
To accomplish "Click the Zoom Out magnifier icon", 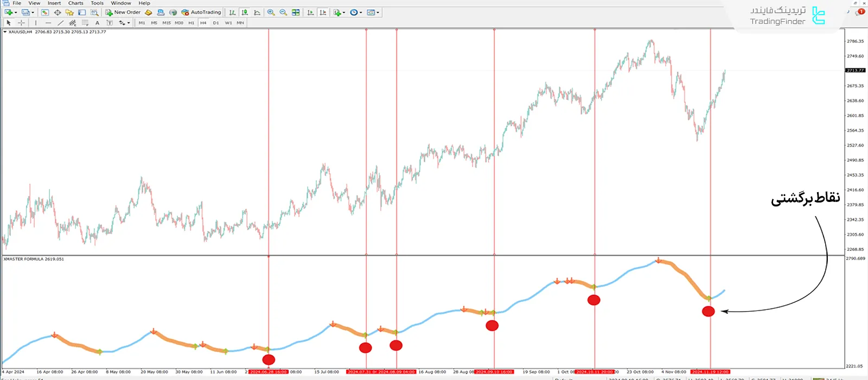I will [283, 12].
